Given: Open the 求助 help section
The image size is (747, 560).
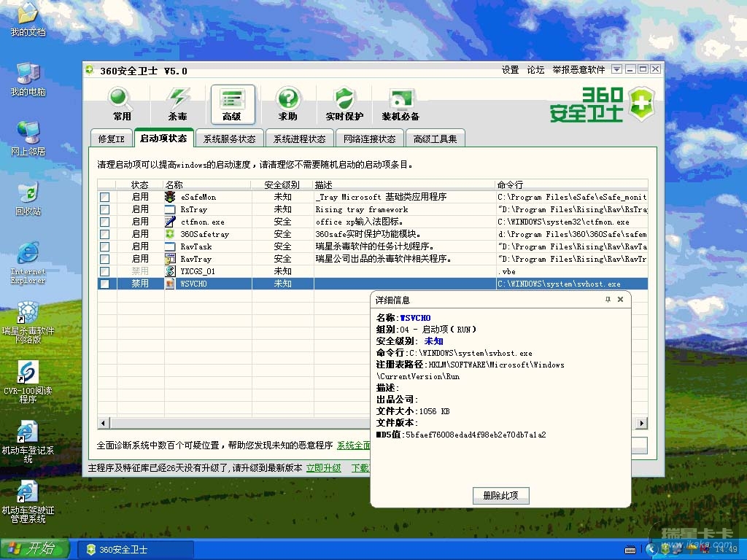Looking at the screenshot, I should (x=287, y=104).
